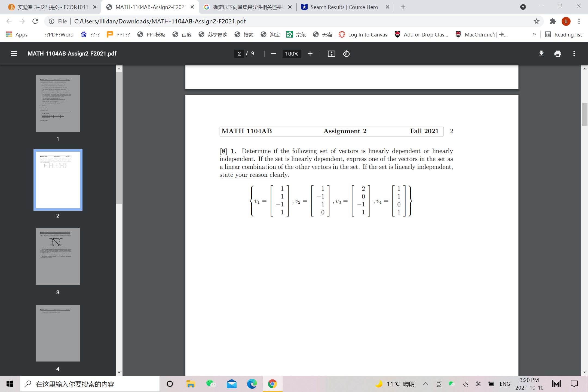The width and height of the screenshot is (588, 392).
Task: Open Microsoft Edge from taskbar
Action: pos(252,384)
